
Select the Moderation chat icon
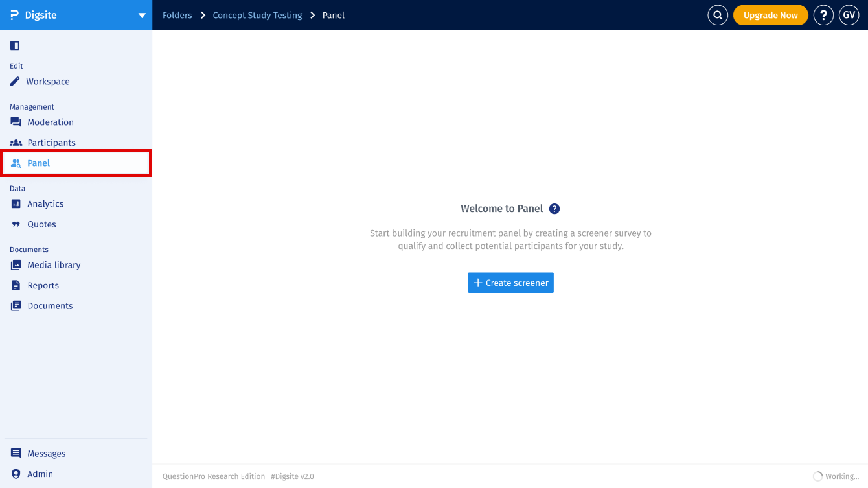[15, 122]
